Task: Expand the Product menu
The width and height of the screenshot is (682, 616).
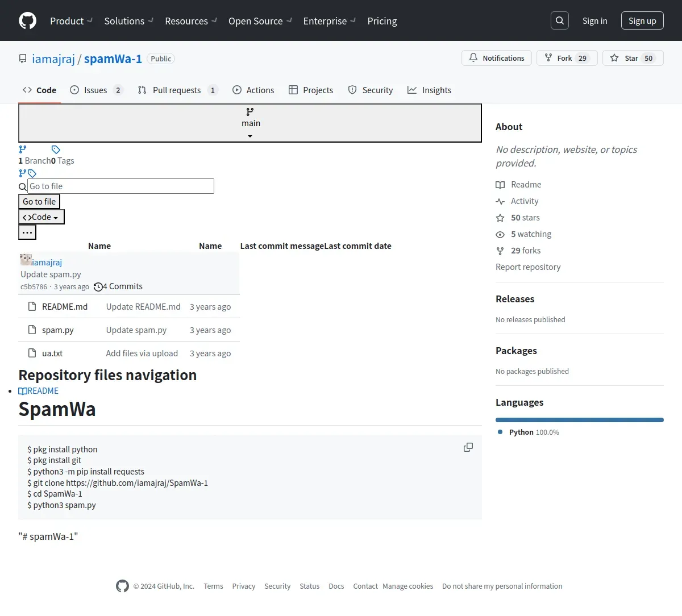Action: (71, 21)
